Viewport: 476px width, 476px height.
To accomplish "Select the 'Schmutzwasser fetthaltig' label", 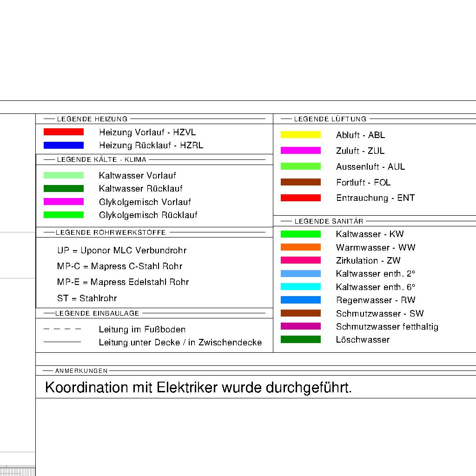I will (387, 327).
